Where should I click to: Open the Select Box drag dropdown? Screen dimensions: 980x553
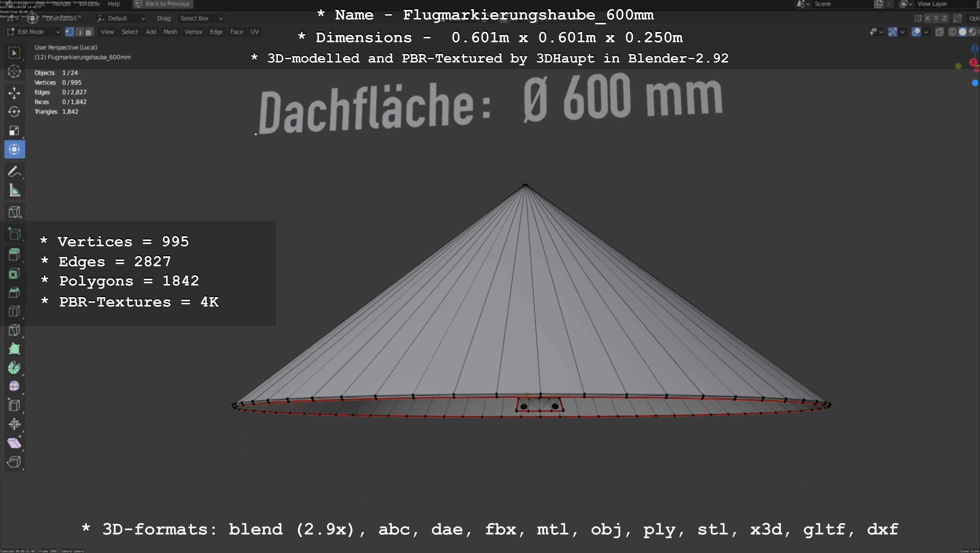pos(200,18)
